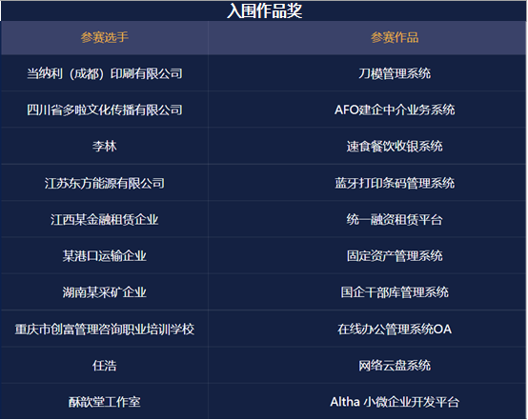Select 湖南某采矿企业 cell
This screenshot has width=528, height=420.
[105, 292]
